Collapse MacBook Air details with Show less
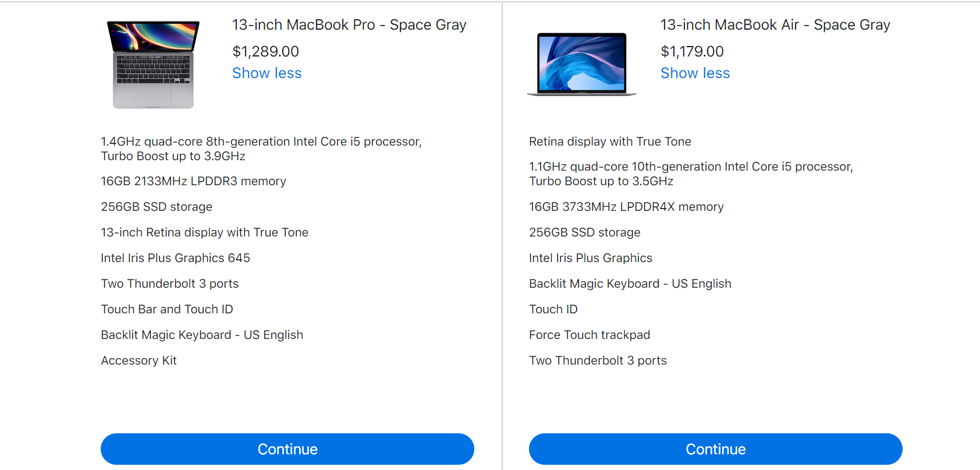 click(695, 73)
